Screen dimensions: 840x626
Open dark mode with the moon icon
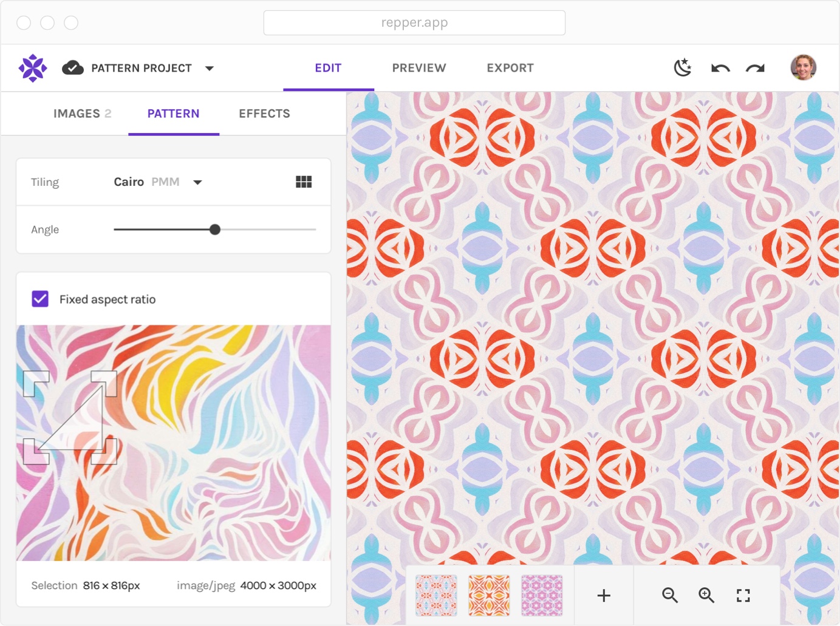[x=683, y=67]
